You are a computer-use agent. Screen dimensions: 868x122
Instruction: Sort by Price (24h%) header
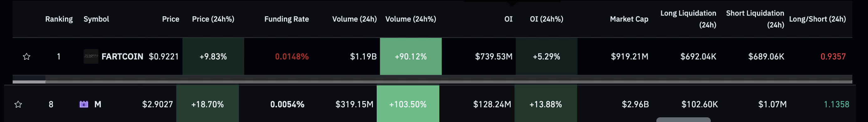213,19
